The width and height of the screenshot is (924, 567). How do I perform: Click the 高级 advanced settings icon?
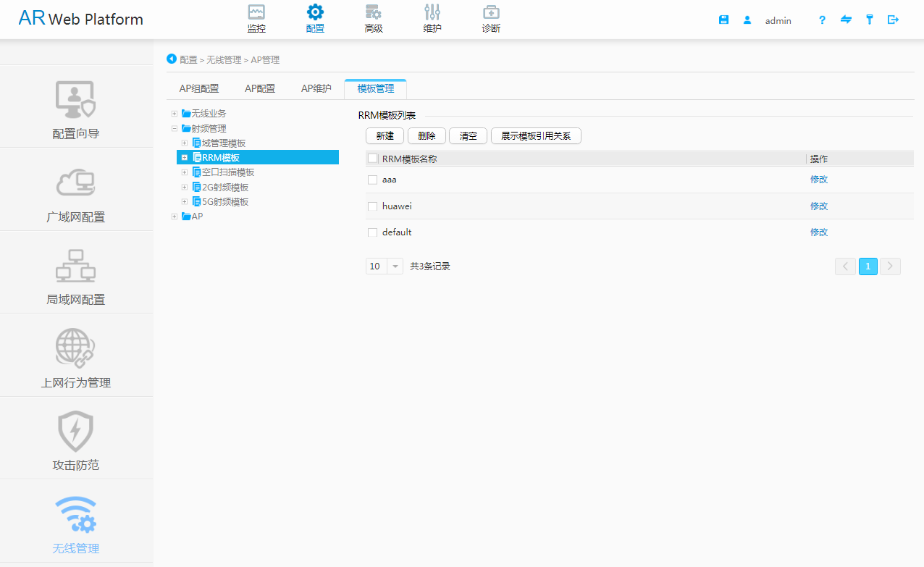(373, 12)
